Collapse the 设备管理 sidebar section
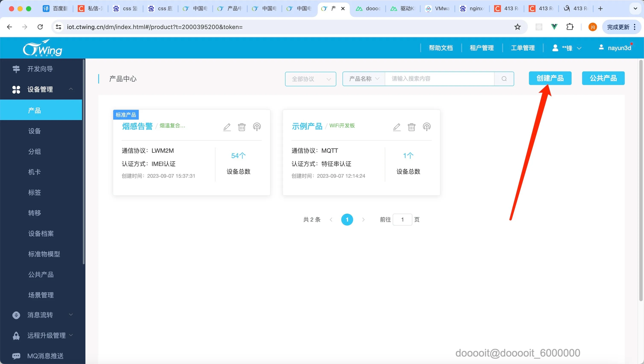Image resolution: width=644 pixels, height=364 pixels. point(71,89)
